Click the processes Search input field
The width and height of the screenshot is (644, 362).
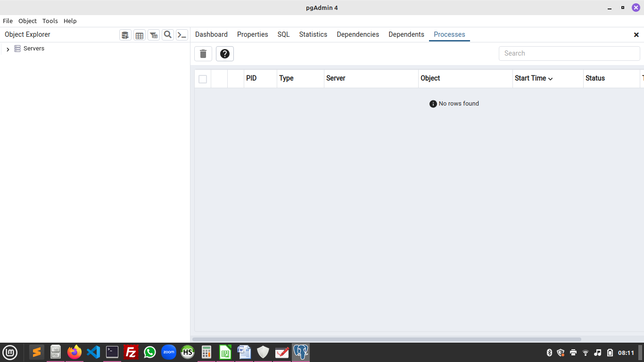click(570, 53)
